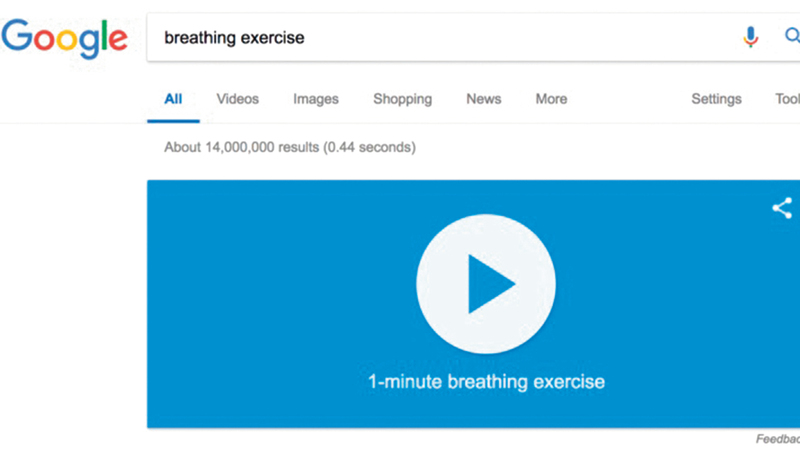
Task: Select the Shopping tab
Action: 402,99
